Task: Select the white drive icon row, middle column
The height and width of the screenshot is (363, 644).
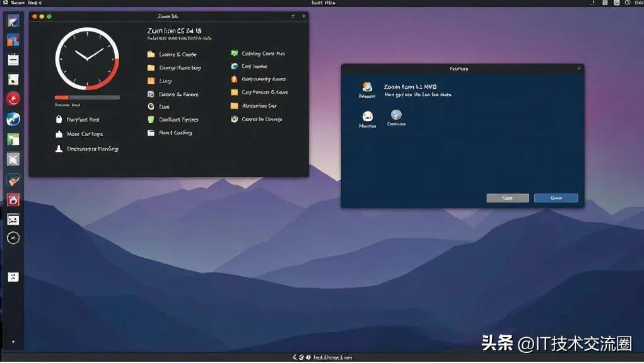Action: [170, 133]
